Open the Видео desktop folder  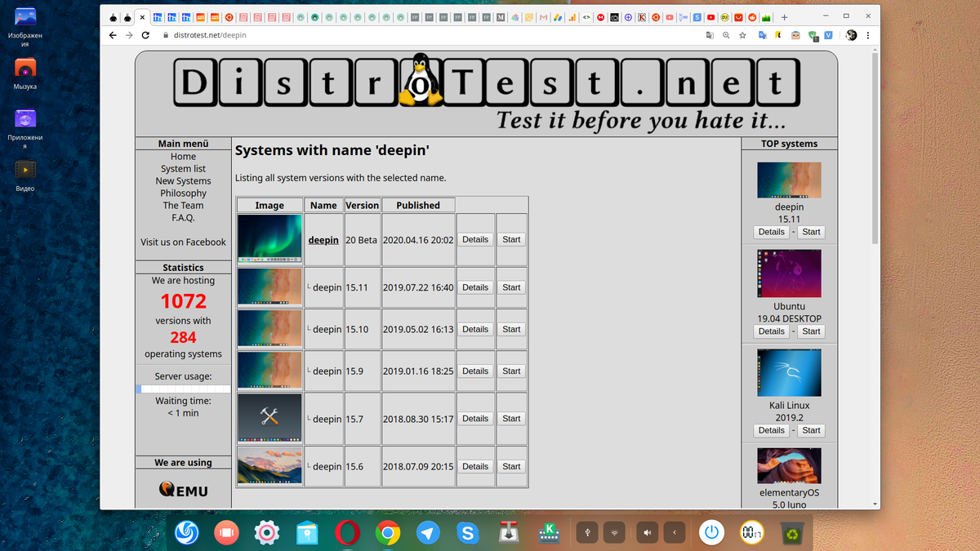pyautogui.click(x=25, y=175)
